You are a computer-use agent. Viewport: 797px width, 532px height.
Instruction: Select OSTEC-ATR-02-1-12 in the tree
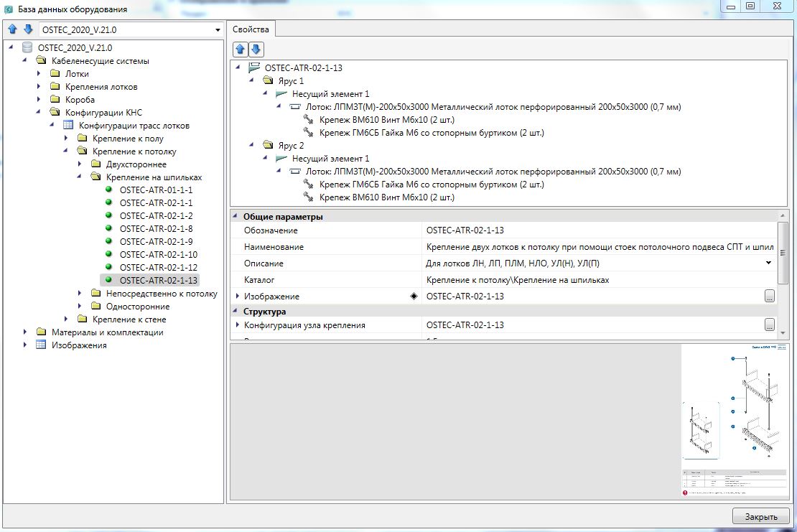tap(159, 267)
